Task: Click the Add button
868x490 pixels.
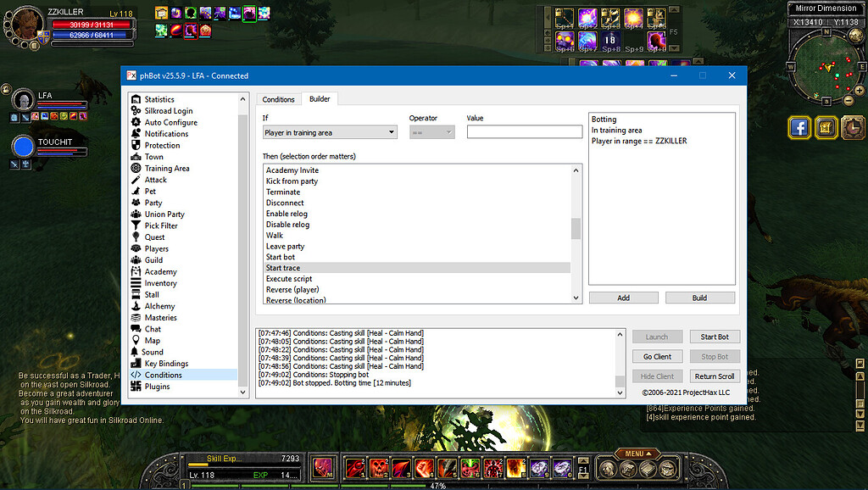Action: pos(623,298)
